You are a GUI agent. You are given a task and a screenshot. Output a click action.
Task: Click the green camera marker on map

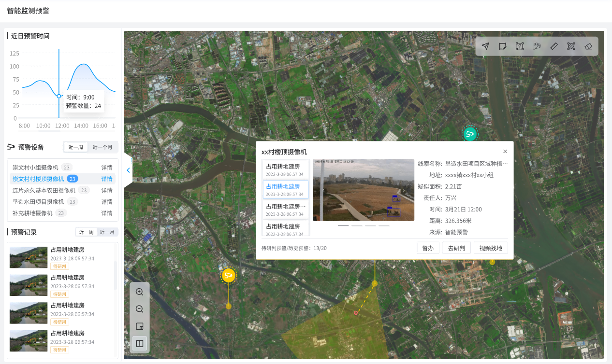pyautogui.click(x=470, y=134)
